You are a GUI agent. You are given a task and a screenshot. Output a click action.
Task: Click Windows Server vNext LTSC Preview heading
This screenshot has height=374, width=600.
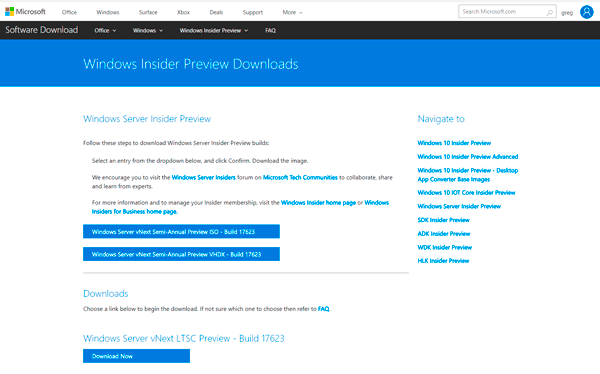[x=184, y=339]
